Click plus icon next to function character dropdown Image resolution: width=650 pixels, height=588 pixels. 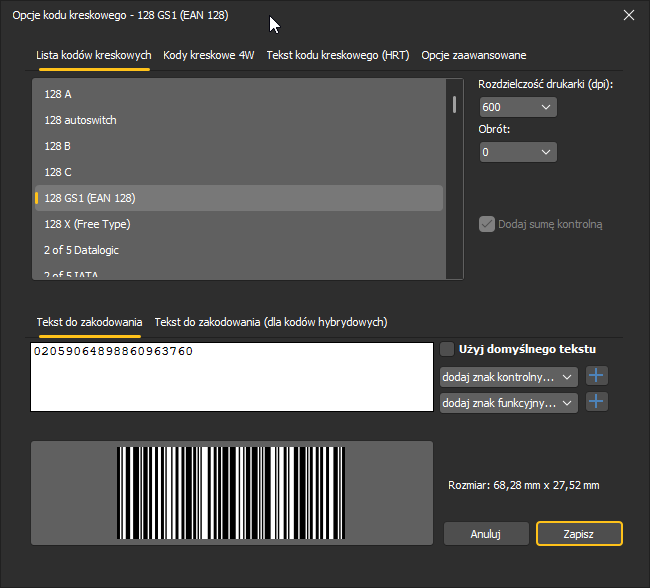[x=597, y=401]
